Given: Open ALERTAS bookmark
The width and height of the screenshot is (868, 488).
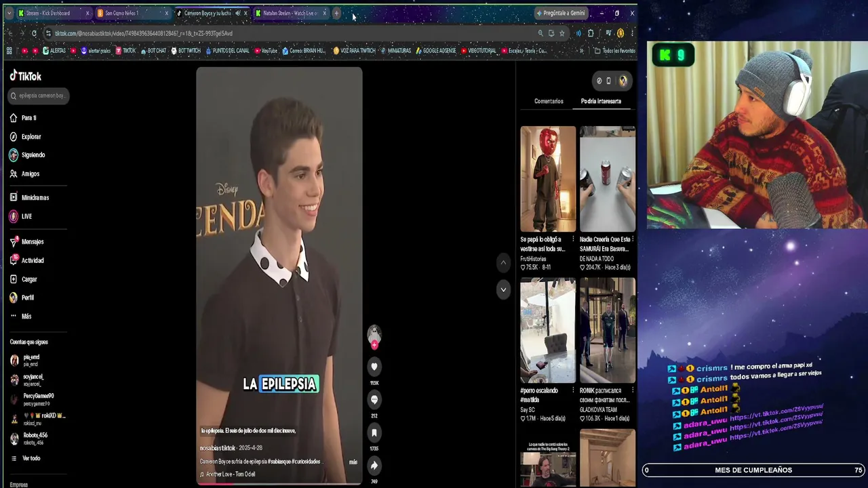Looking at the screenshot, I should (x=54, y=51).
